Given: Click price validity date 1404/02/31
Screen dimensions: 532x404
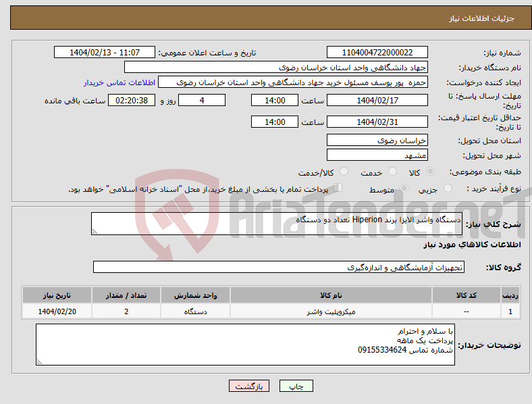Looking at the screenshot, I should tap(377, 122).
